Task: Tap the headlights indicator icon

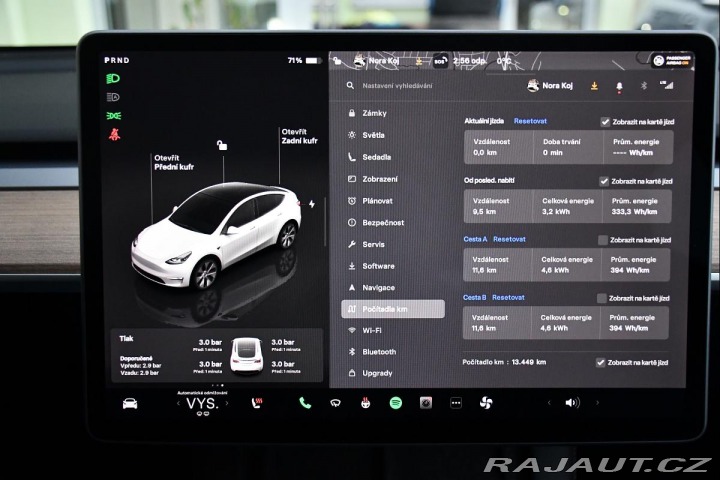Action: 113,79
